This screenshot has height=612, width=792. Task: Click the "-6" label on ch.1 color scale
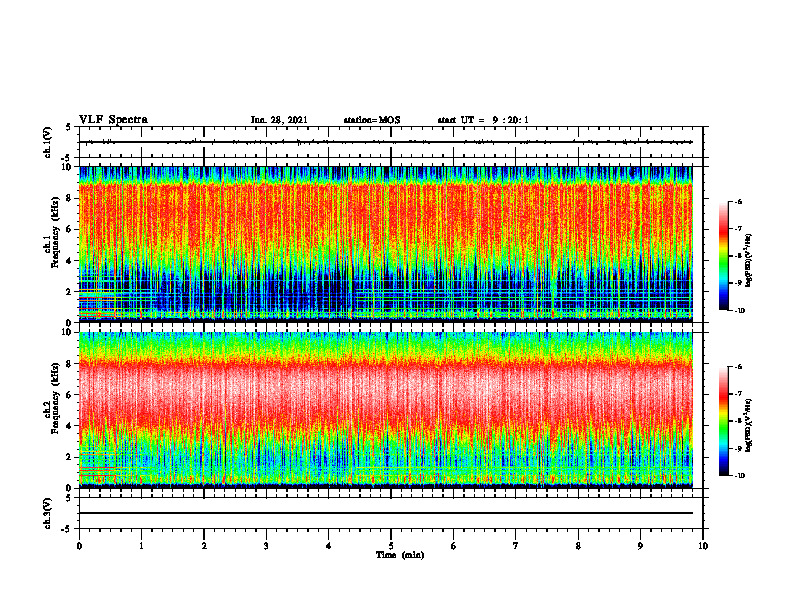pyautogui.click(x=739, y=201)
